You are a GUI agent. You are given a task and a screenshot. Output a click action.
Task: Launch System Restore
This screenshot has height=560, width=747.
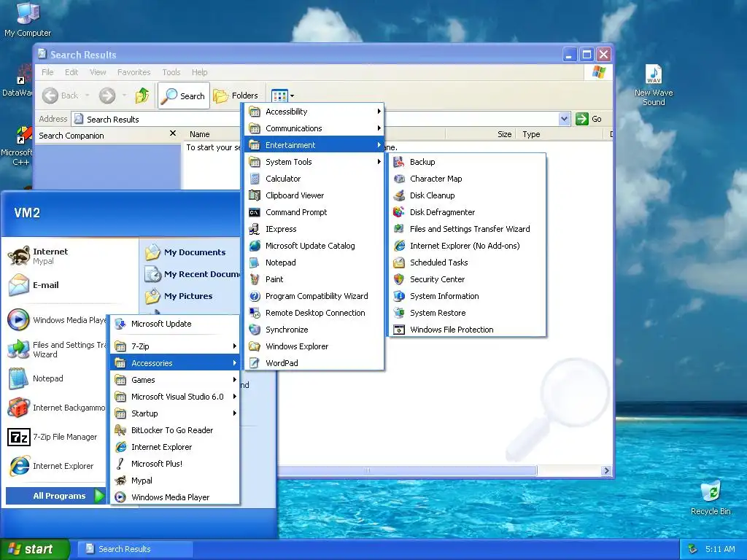(x=467, y=313)
